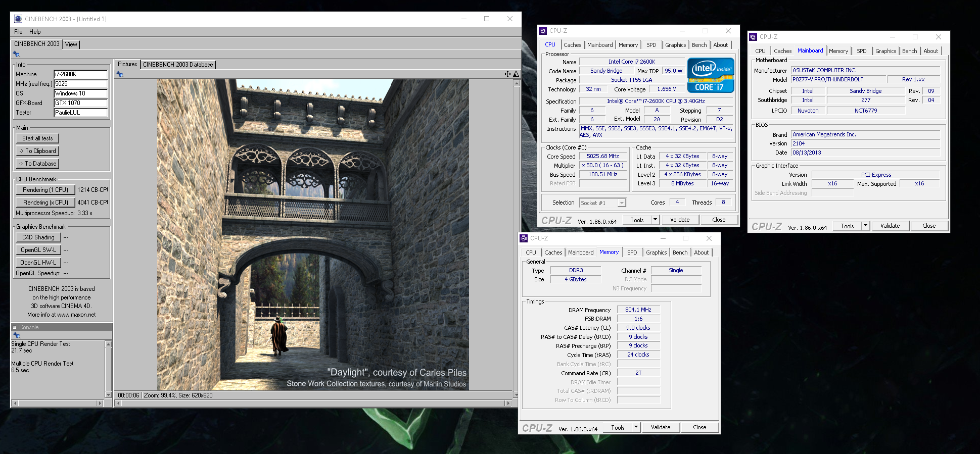The height and width of the screenshot is (454, 980).
Task: Click the To Database button
Action: pyautogui.click(x=37, y=164)
